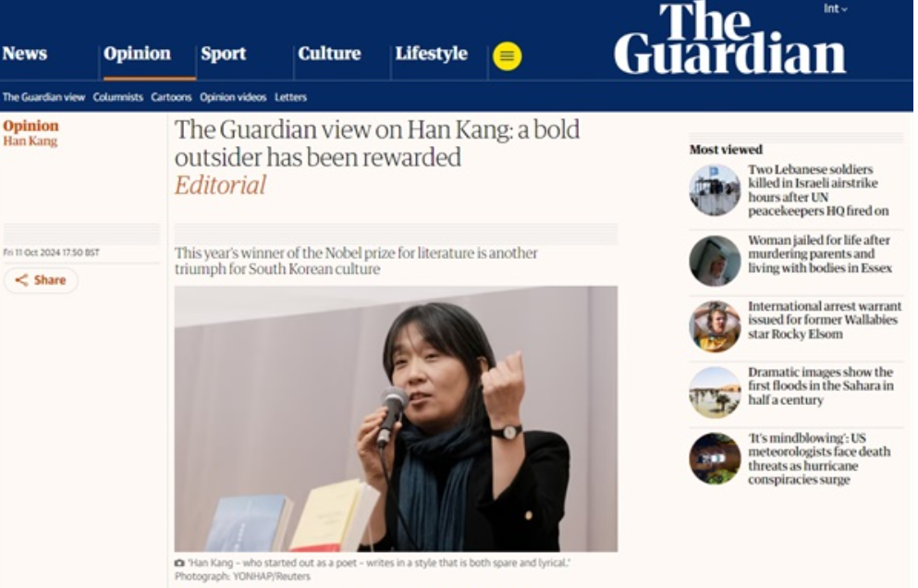Click the Share icon button

[41, 280]
